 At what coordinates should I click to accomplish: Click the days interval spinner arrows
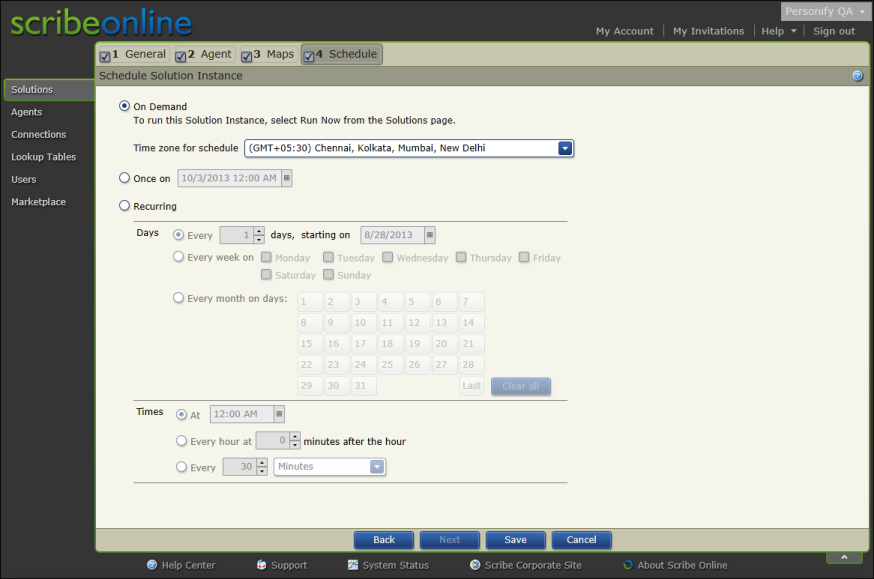259,235
